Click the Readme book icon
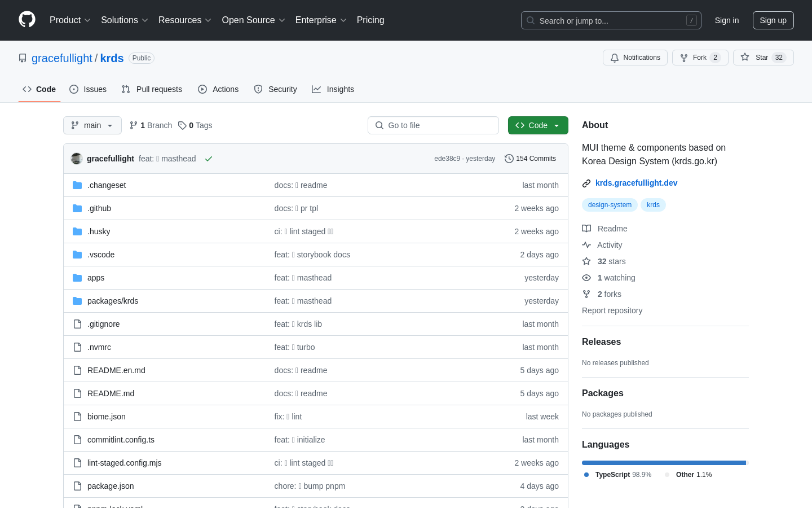The height and width of the screenshot is (508, 812). coord(586,229)
